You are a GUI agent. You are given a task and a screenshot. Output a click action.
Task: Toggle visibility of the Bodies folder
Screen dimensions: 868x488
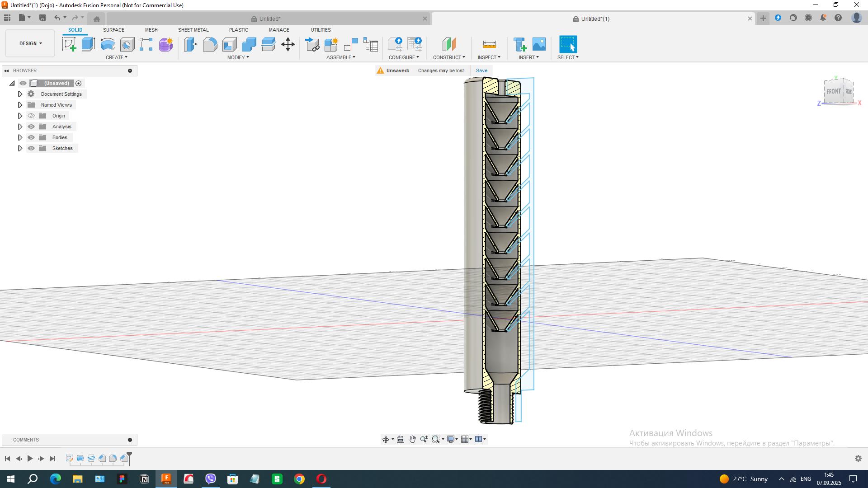coord(31,137)
